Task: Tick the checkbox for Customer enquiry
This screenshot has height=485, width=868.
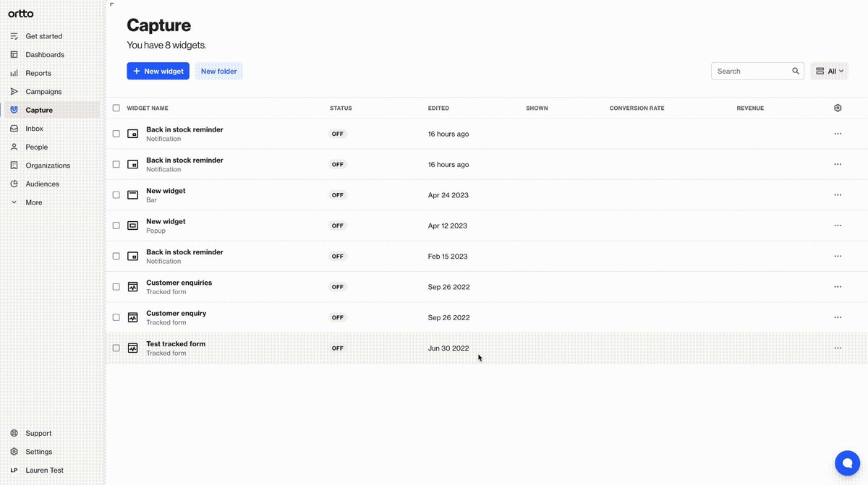Action: point(116,317)
